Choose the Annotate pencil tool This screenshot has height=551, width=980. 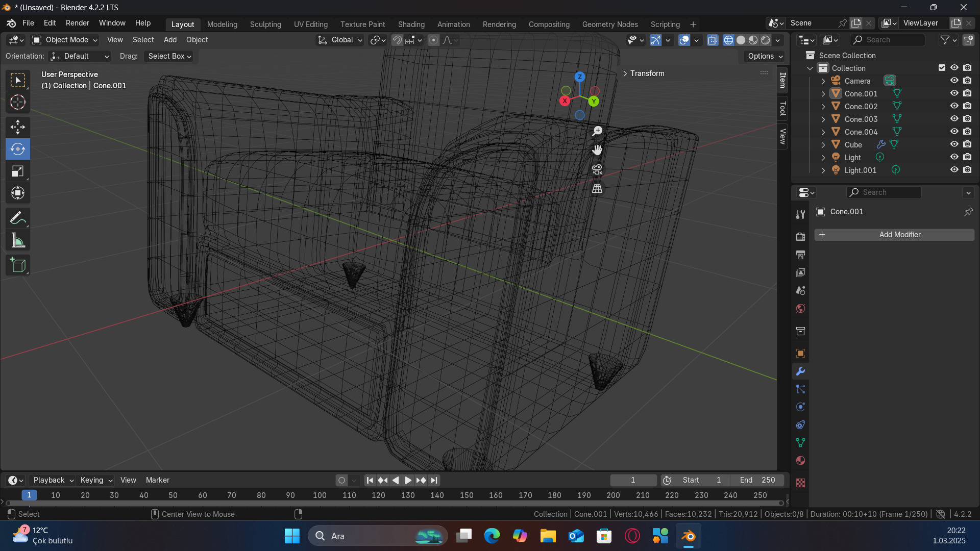pyautogui.click(x=18, y=218)
